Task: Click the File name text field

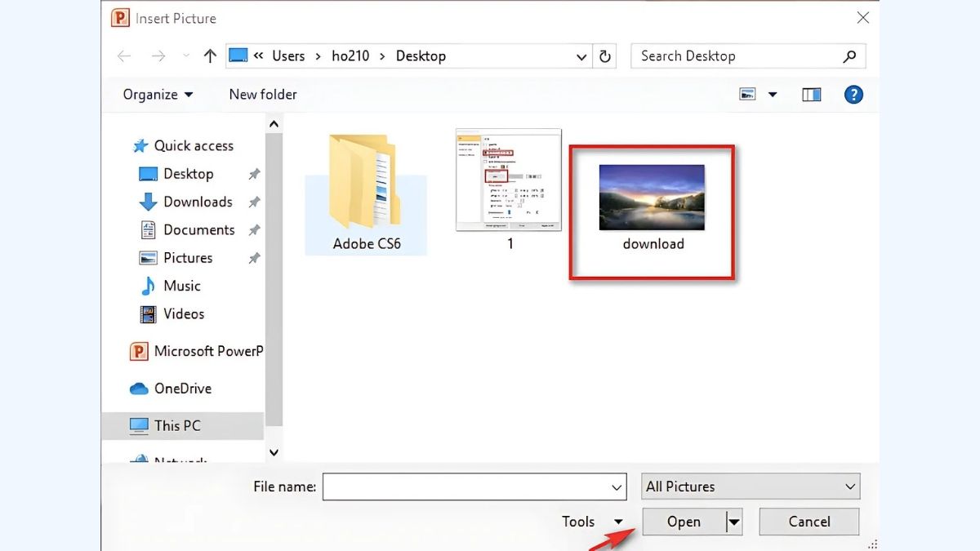Action: click(x=465, y=487)
